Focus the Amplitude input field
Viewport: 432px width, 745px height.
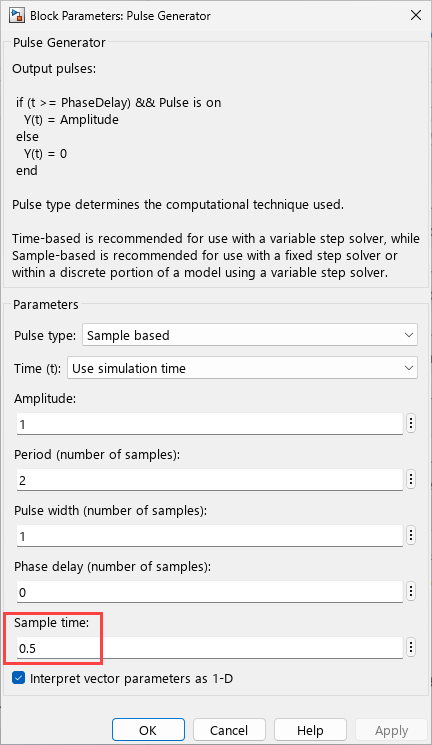click(210, 423)
